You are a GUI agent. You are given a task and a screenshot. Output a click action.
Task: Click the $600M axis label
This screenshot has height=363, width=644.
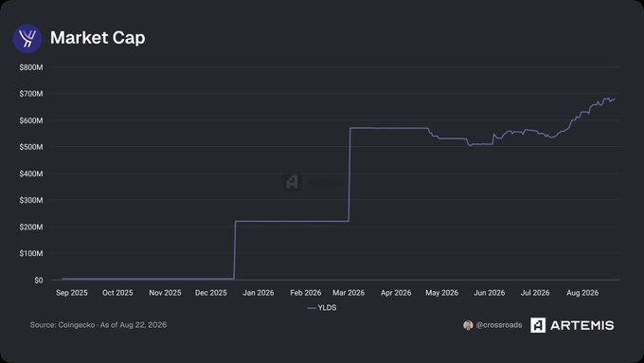click(31, 120)
